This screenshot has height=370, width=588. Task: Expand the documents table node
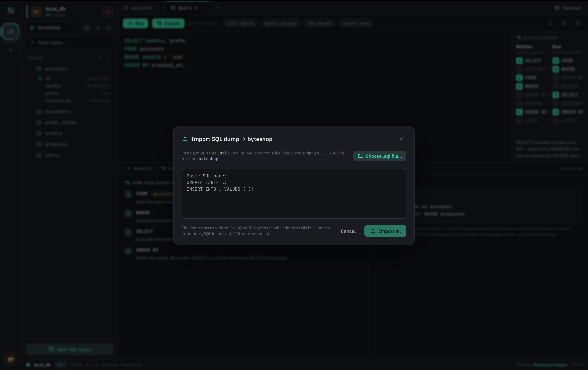click(x=30, y=112)
